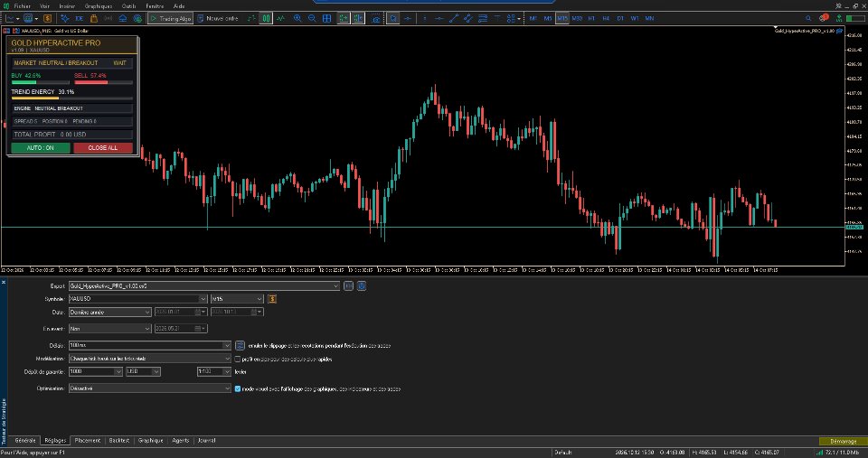Switch chart to candlestick view icon

(x=266, y=18)
